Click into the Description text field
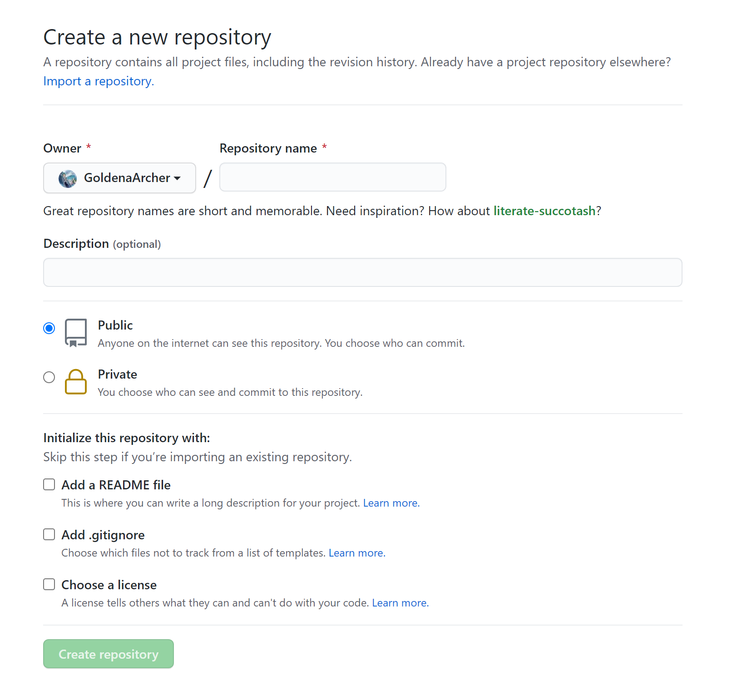This screenshot has width=737, height=700. [363, 272]
